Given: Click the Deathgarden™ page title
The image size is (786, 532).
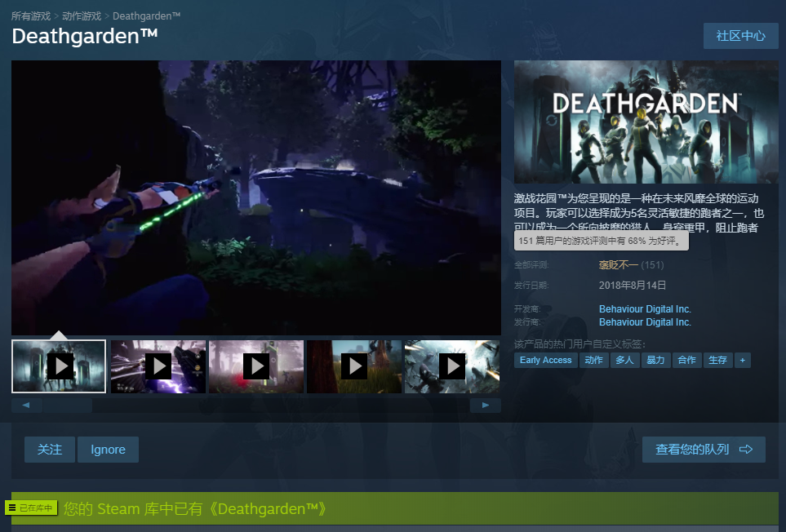Looking at the screenshot, I should click(x=85, y=36).
